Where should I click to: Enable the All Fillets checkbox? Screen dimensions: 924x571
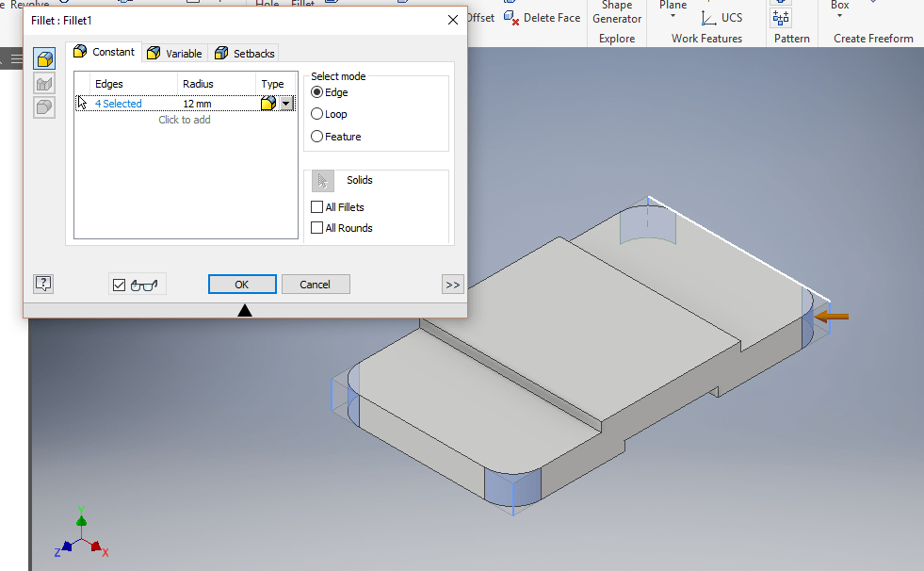pyautogui.click(x=317, y=207)
